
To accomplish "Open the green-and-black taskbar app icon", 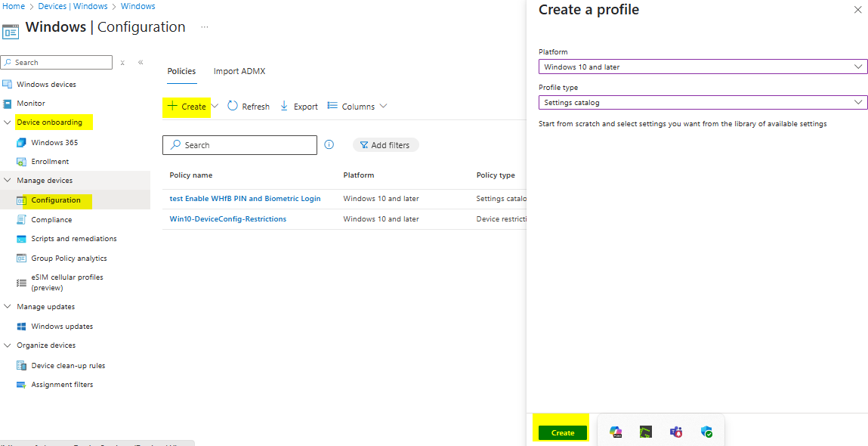I will [x=645, y=432].
